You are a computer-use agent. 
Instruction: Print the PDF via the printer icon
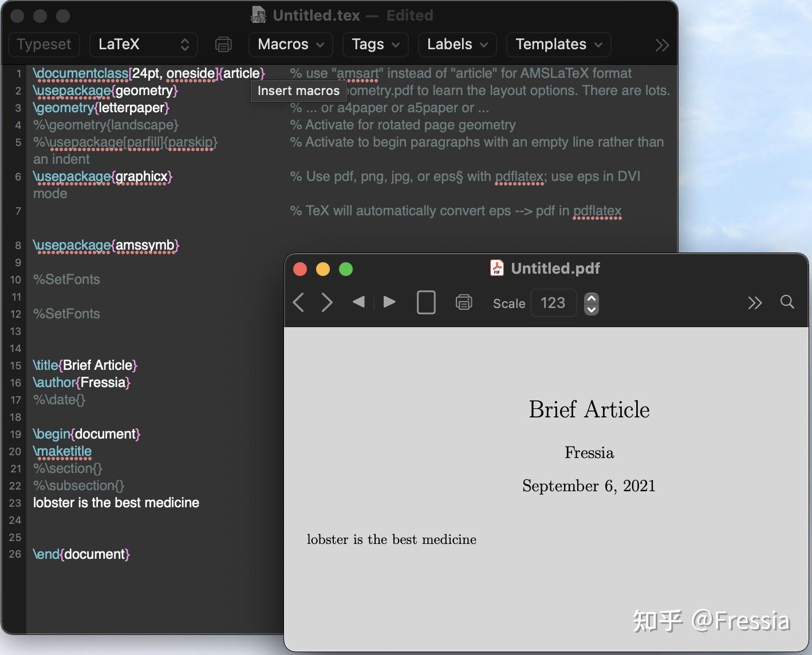point(464,303)
